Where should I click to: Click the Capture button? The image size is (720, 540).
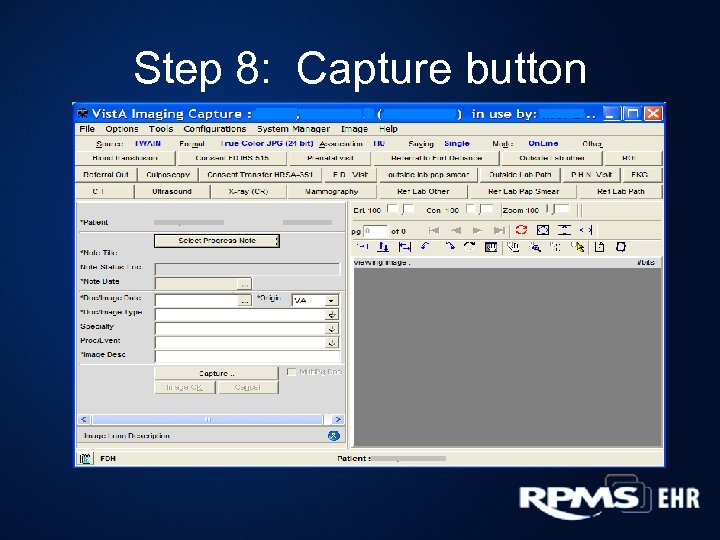pos(216,373)
